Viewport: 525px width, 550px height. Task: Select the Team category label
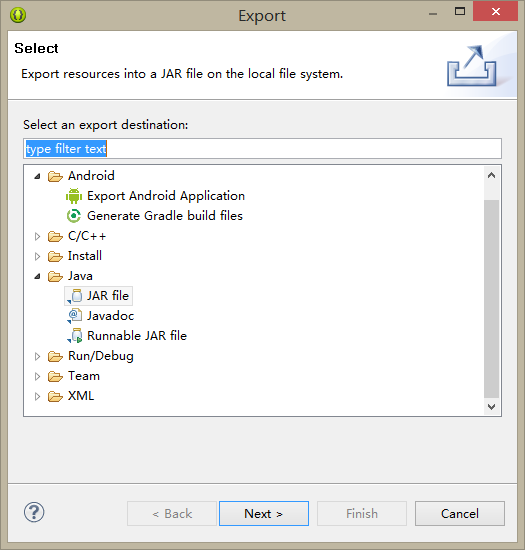pos(84,376)
